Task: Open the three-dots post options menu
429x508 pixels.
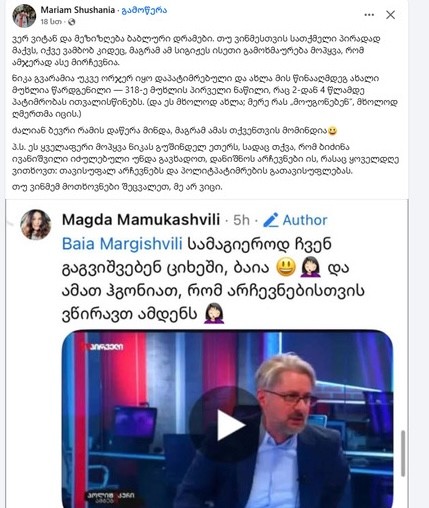Action: [x=369, y=15]
